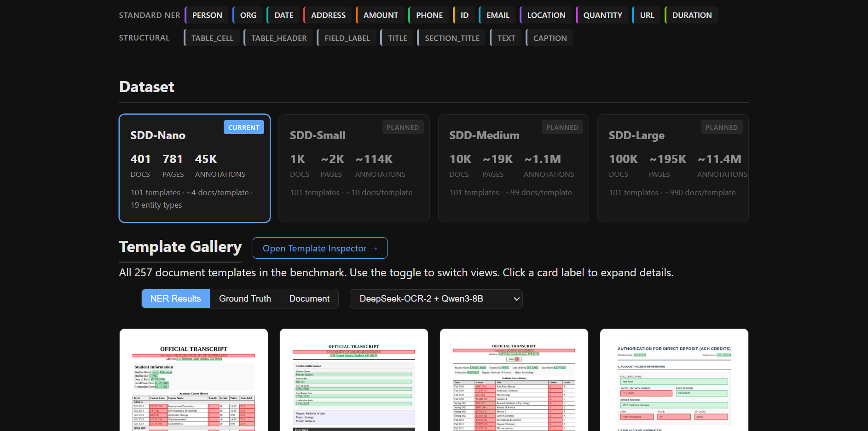
Task: Toggle the PERSON entity filter chip
Action: point(207,15)
